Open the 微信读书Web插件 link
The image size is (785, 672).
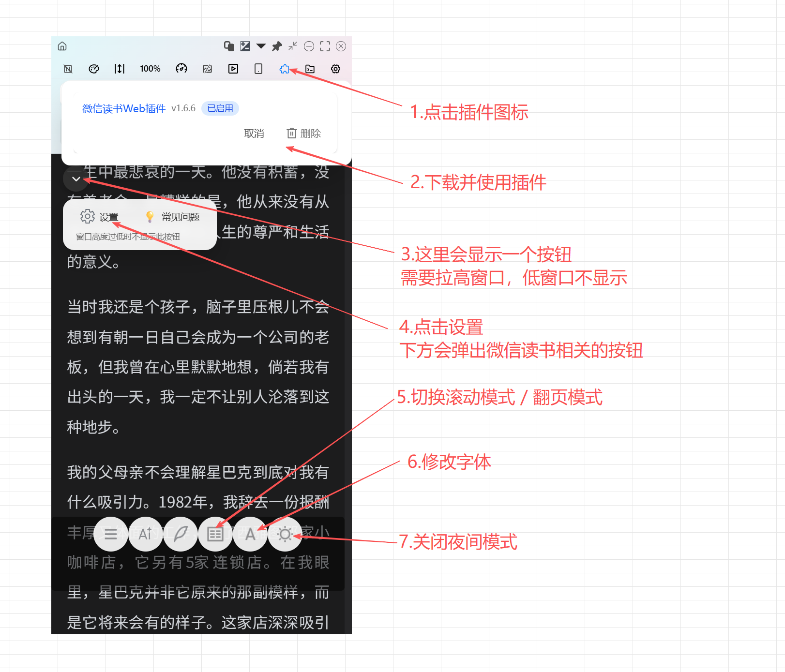pyautogui.click(x=124, y=108)
